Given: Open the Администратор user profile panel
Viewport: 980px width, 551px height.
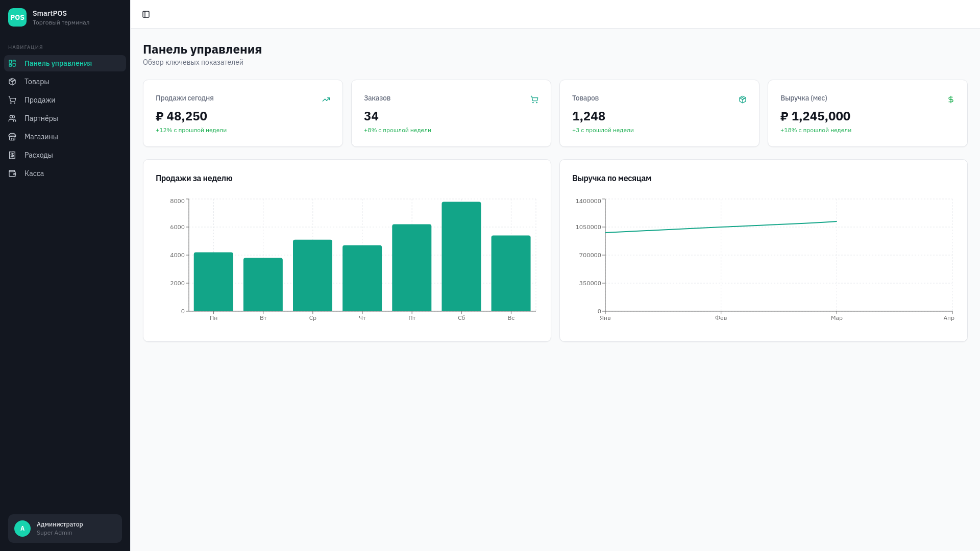Looking at the screenshot, I should [x=65, y=529].
